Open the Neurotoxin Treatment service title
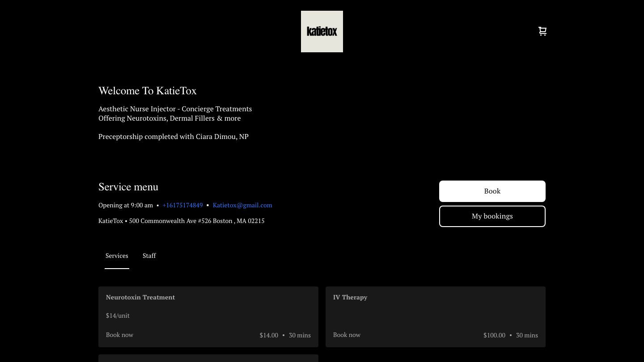Image resolution: width=644 pixels, height=362 pixels. click(140, 297)
